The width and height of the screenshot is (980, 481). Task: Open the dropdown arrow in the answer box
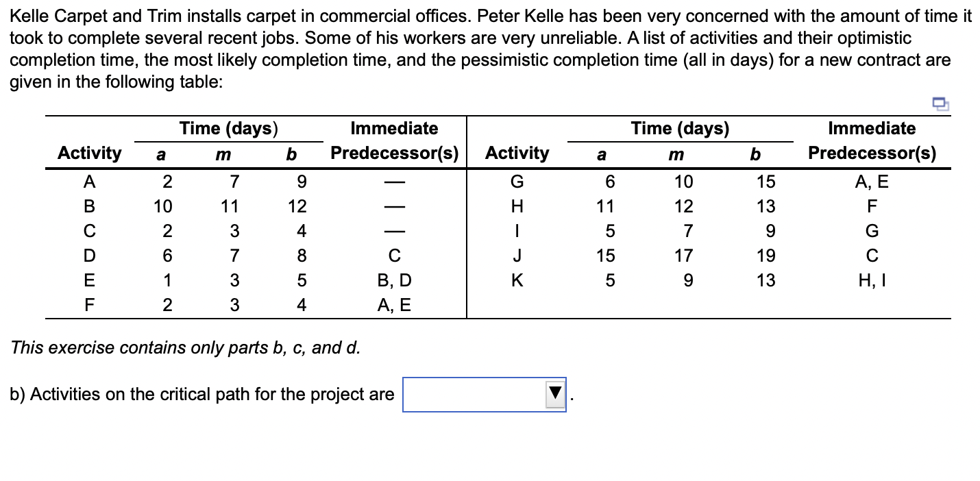click(555, 395)
